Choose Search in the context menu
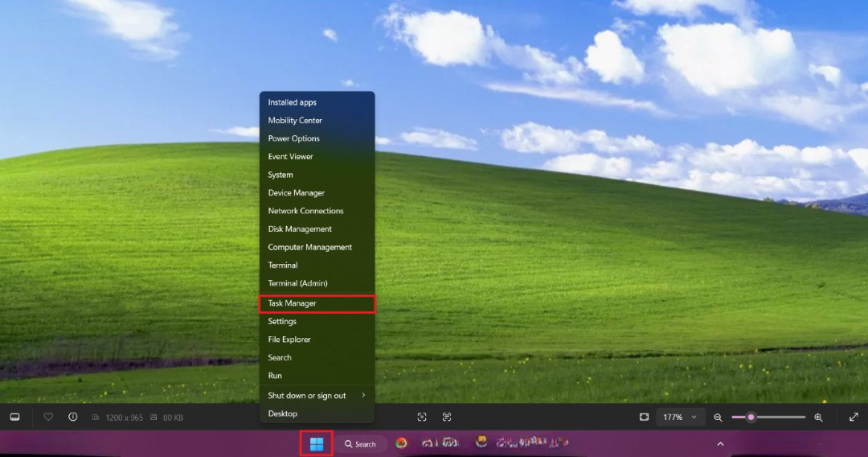Image resolution: width=868 pixels, height=457 pixels. (317, 358)
